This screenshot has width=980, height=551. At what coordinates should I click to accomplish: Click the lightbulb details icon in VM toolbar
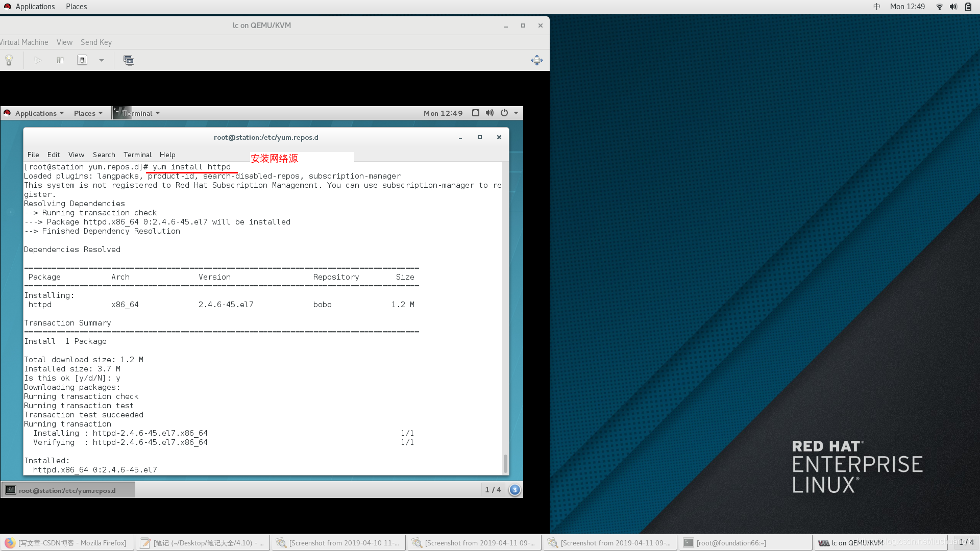click(x=9, y=60)
